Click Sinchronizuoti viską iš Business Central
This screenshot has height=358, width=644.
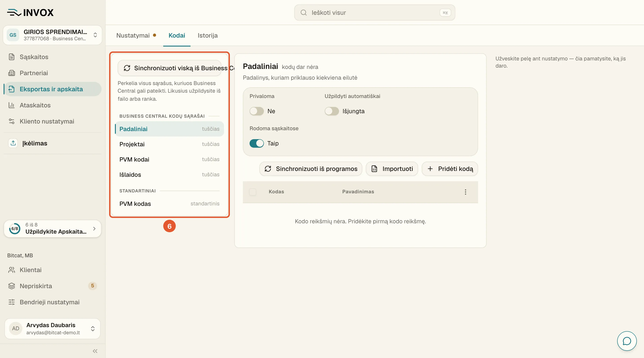pyautogui.click(x=169, y=68)
